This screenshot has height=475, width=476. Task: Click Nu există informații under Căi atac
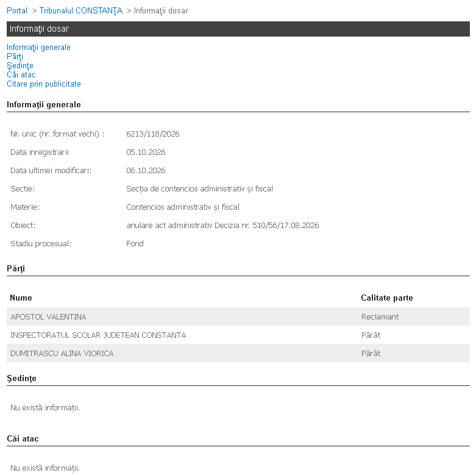point(45,468)
